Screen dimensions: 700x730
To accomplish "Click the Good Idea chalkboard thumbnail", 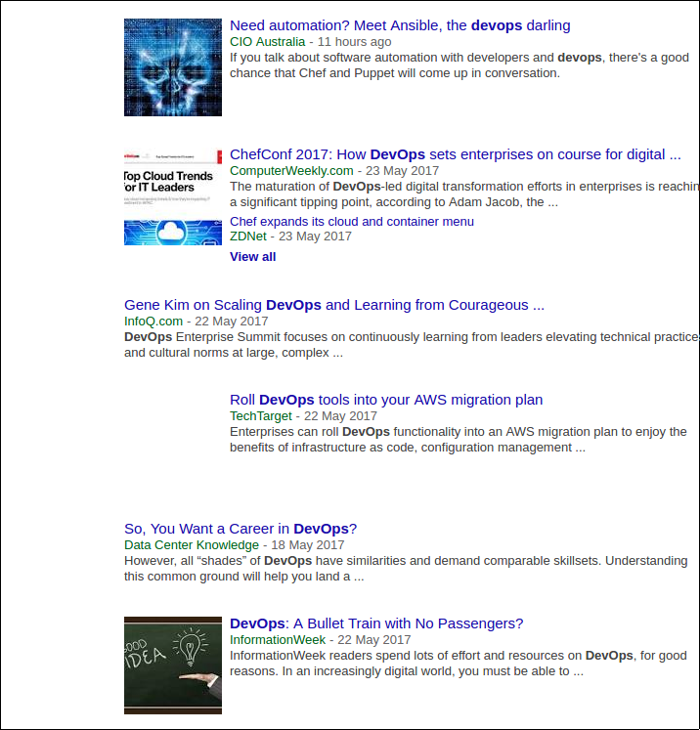I will [x=173, y=666].
